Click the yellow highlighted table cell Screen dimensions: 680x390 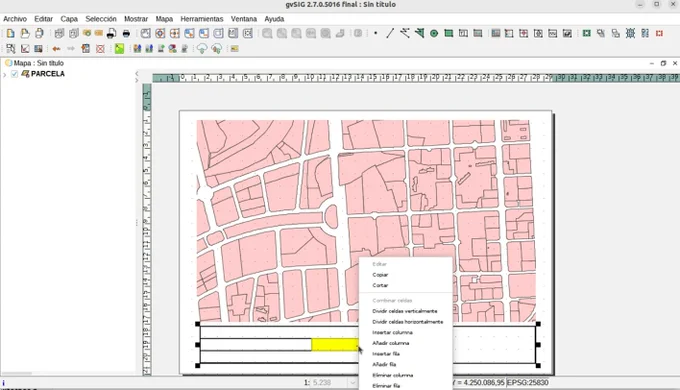point(335,345)
